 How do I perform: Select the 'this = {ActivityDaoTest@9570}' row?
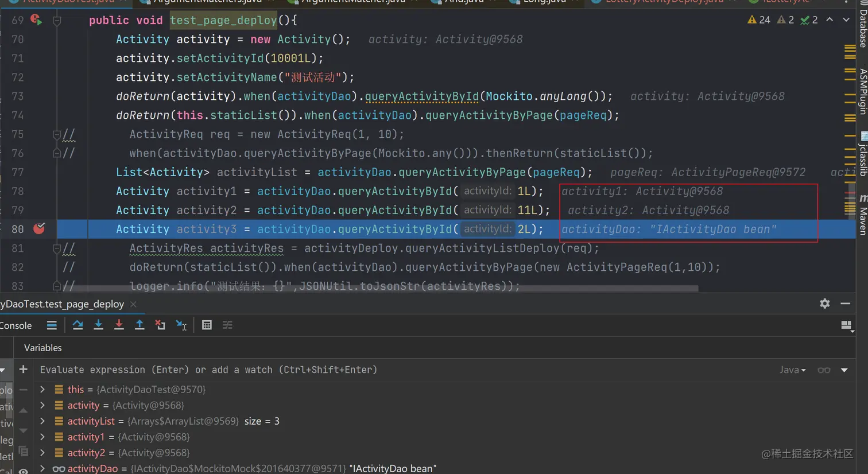pyautogui.click(x=137, y=390)
